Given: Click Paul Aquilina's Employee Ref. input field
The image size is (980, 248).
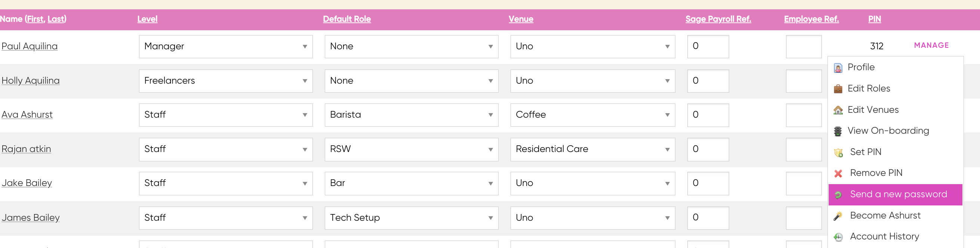Looking at the screenshot, I should point(804,46).
